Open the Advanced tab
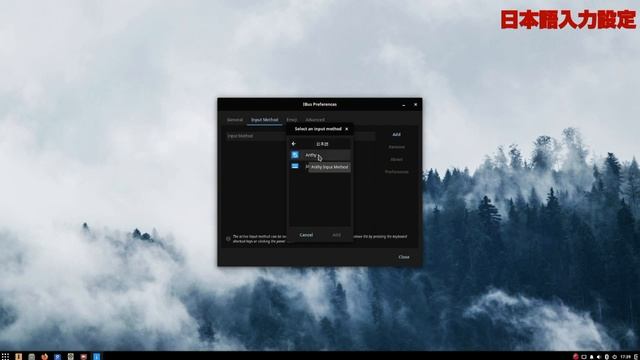Viewport: 640px width, 360px height. pyautogui.click(x=315, y=120)
